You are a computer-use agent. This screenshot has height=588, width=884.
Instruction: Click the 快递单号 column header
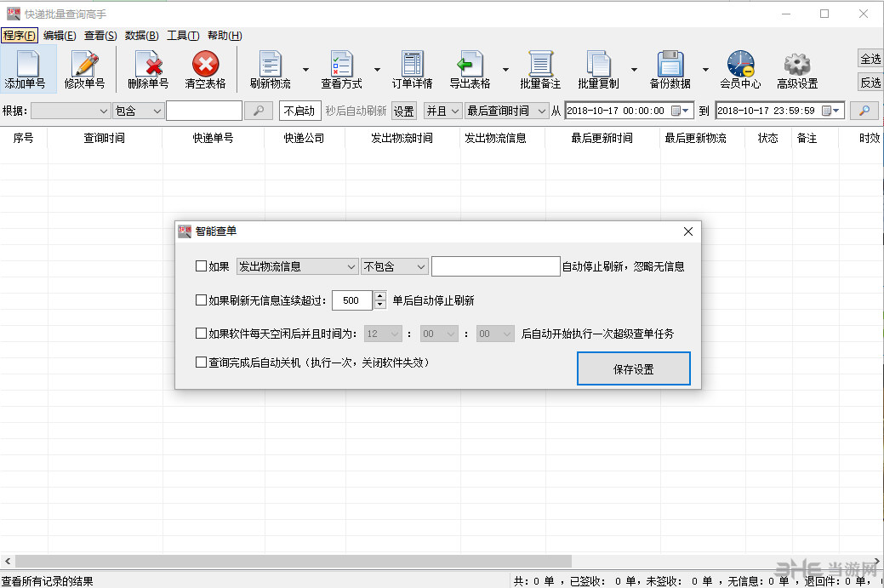pyautogui.click(x=213, y=138)
